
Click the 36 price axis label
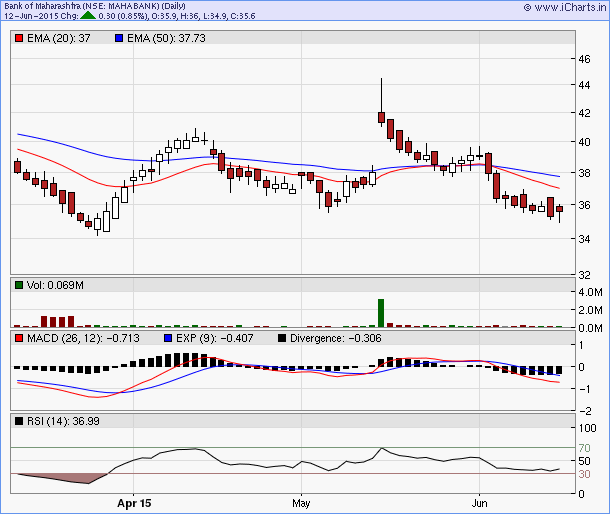pyautogui.click(x=584, y=205)
